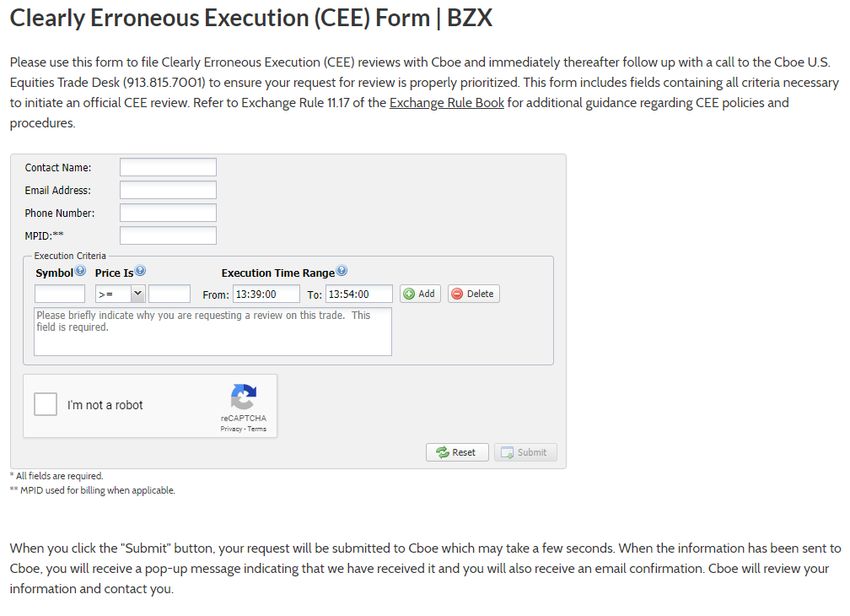Open the Exchange Rule Book link
Screen dimensions: 850x616
[447, 102]
